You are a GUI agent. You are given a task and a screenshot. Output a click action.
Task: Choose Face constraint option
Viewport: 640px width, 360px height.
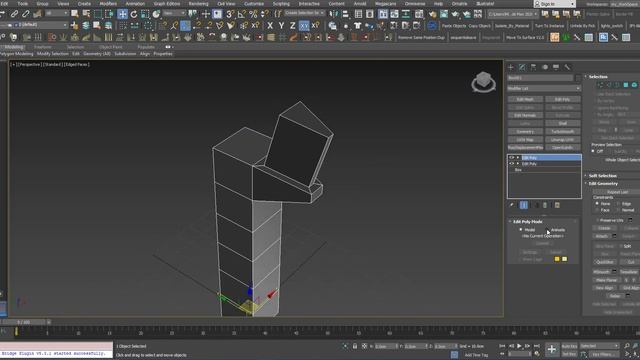tap(597, 210)
